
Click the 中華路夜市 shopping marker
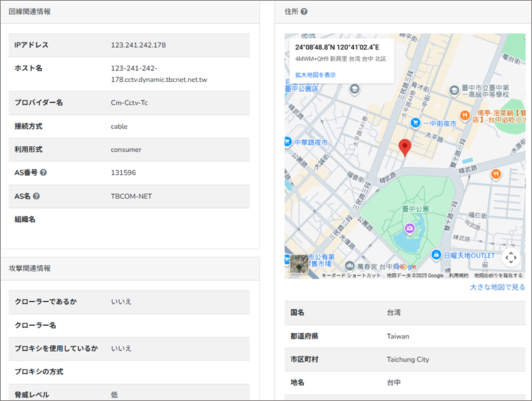(x=287, y=141)
